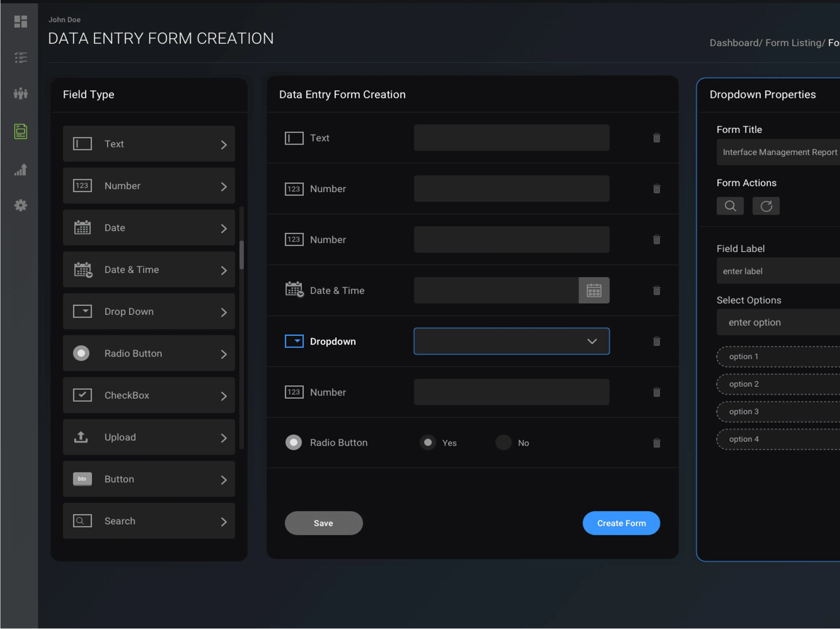Expand the Number field type chevron
Viewport: 840px width, 629px height.
pyautogui.click(x=224, y=187)
